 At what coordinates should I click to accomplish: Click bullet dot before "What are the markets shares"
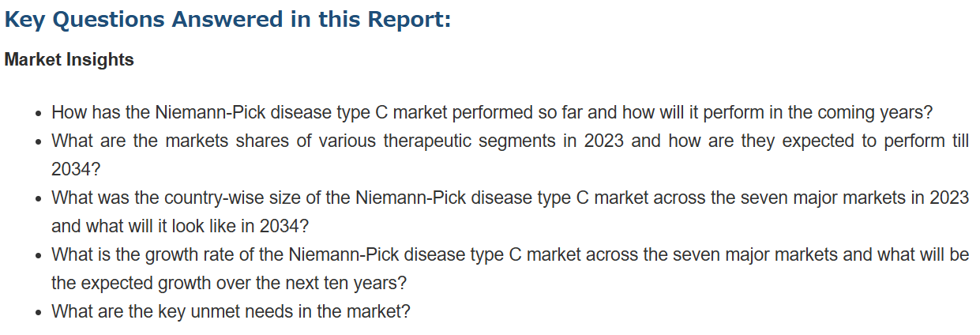pos(39,142)
